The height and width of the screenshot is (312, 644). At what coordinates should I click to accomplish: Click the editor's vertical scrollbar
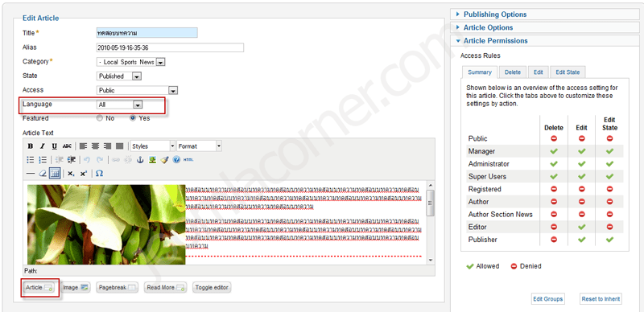(431, 223)
